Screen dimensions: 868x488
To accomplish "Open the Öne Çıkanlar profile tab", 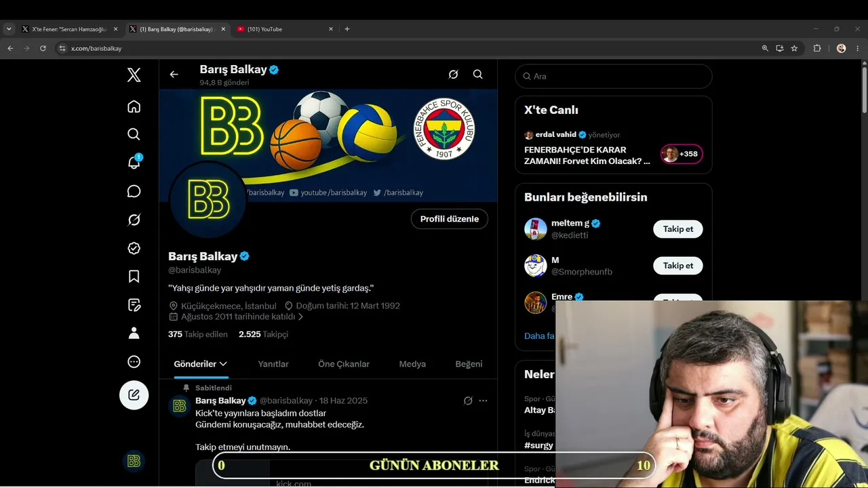I will point(344,364).
